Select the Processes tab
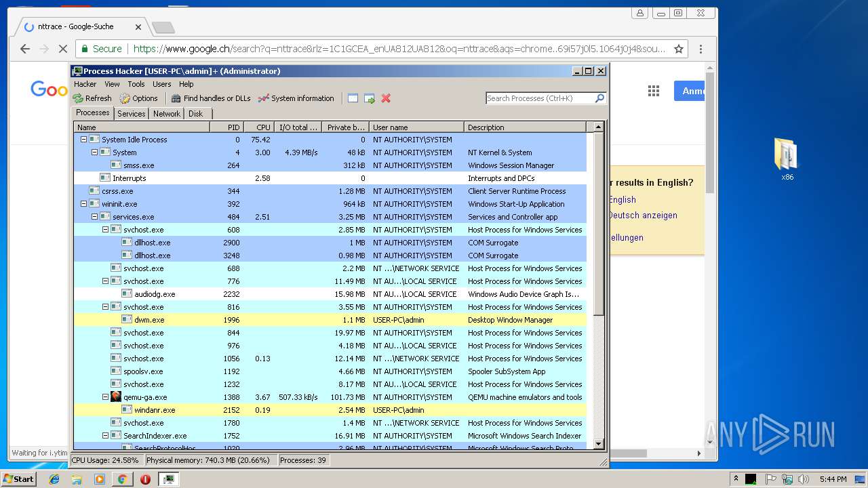 pyautogui.click(x=93, y=113)
